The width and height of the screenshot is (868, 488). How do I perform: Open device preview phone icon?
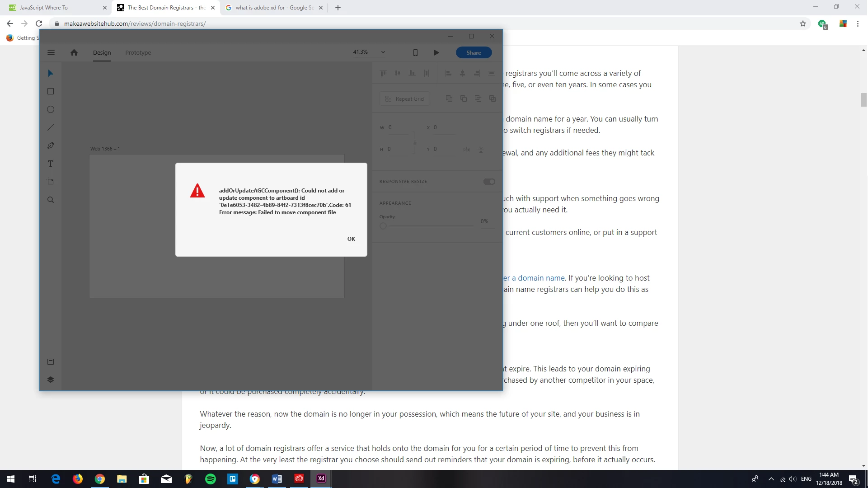coord(415,52)
